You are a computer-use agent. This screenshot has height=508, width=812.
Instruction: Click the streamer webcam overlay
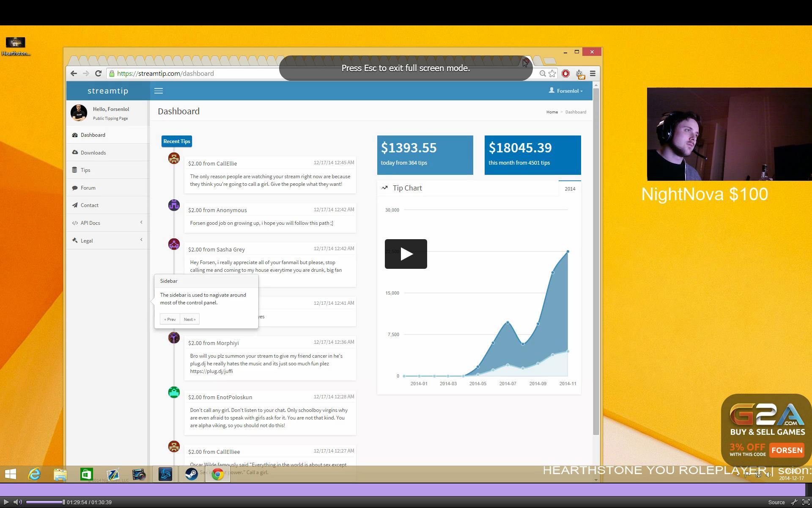coord(729,134)
